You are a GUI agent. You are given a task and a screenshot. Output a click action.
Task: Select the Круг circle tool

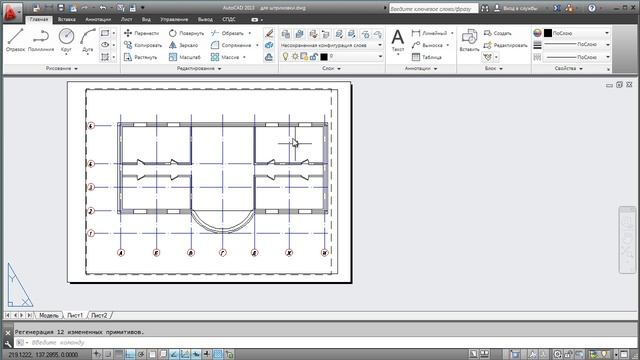(x=66, y=40)
